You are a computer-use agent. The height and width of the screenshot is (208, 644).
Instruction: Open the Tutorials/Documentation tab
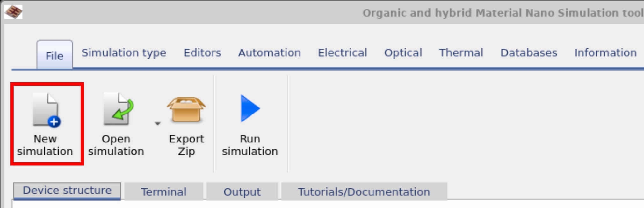click(364, 192)
